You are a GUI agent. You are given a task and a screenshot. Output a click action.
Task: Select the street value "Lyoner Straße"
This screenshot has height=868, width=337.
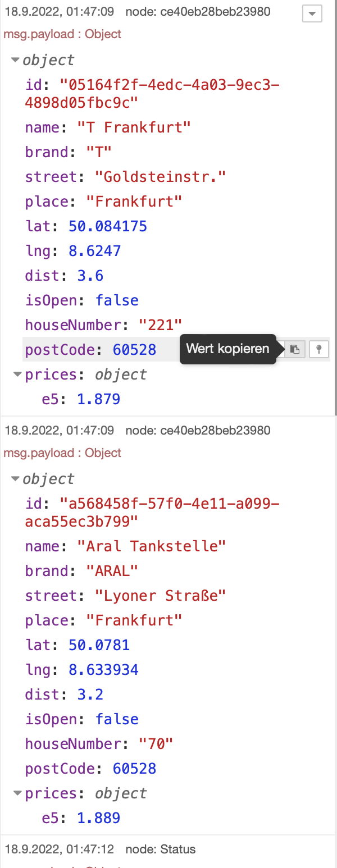tap(160, 596)
